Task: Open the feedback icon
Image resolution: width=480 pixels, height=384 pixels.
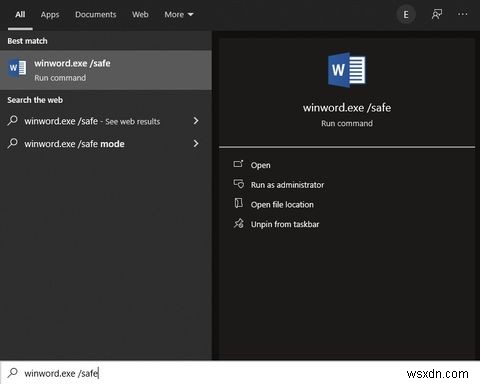Action: tap(437, 14)
